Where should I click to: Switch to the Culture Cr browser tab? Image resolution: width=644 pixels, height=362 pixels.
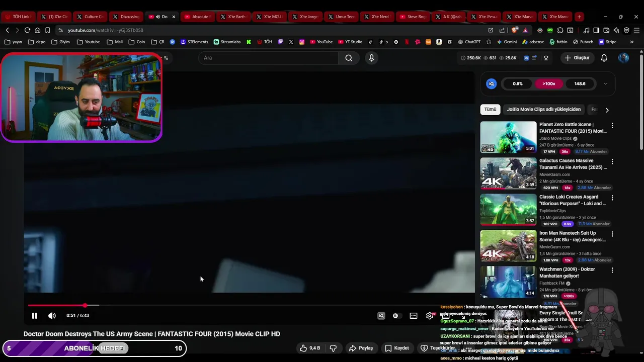91,17
